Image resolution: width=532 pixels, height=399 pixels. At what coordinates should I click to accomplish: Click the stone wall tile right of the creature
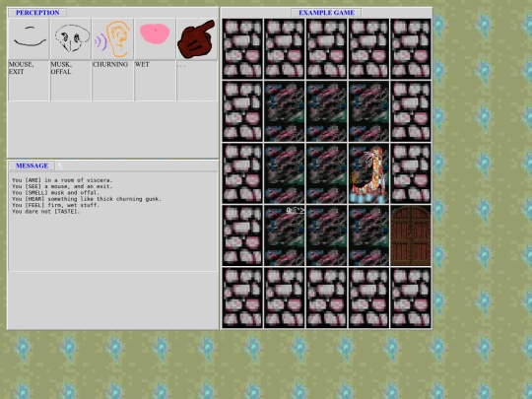tap(411, 173)
